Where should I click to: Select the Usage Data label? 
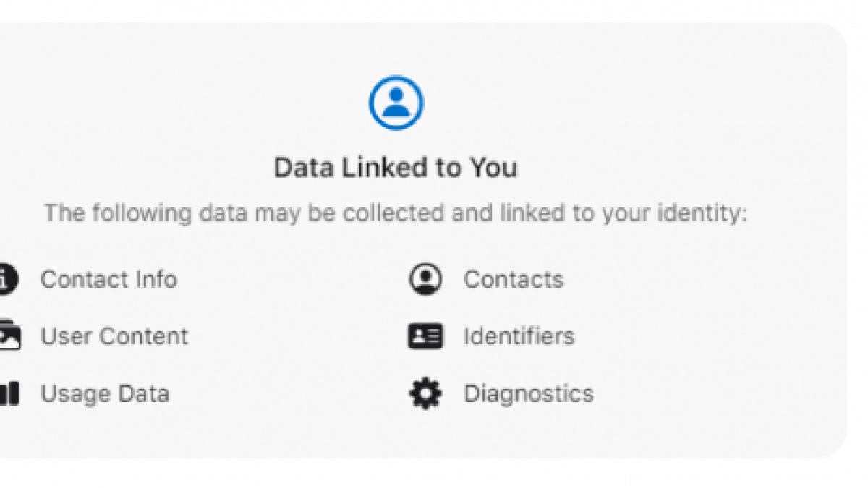[x=105, y=393]
